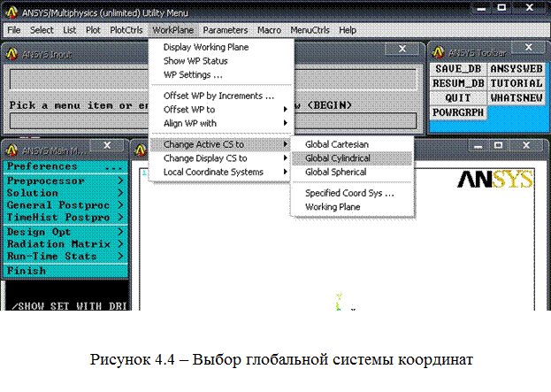Open the List menu
Screen dimensions: 551x392
point(70,30)
